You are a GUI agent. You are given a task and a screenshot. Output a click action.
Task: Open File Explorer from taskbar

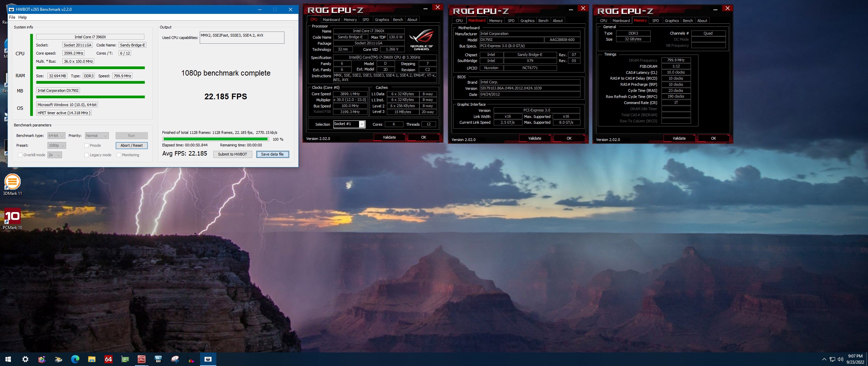(92, 359)
